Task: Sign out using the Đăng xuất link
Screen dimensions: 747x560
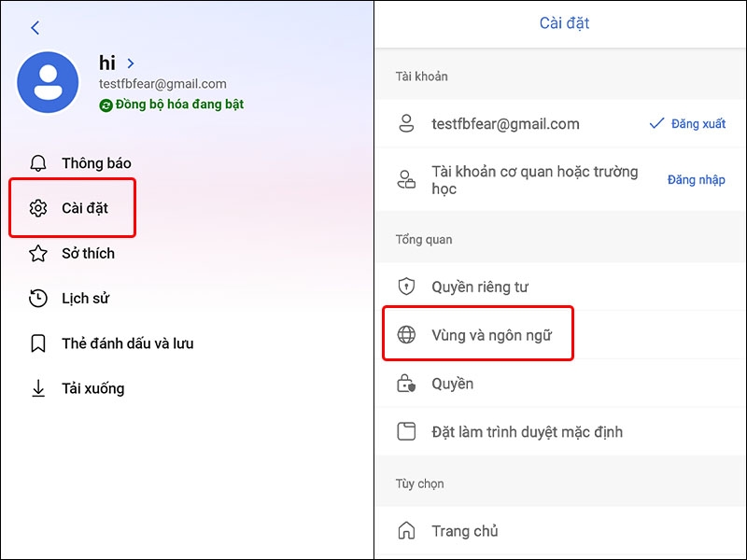Action: pos(696,122)
